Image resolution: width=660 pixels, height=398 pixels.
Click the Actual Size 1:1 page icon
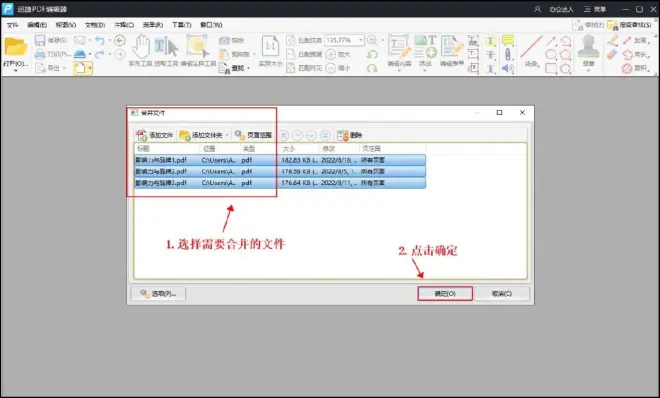270,46
